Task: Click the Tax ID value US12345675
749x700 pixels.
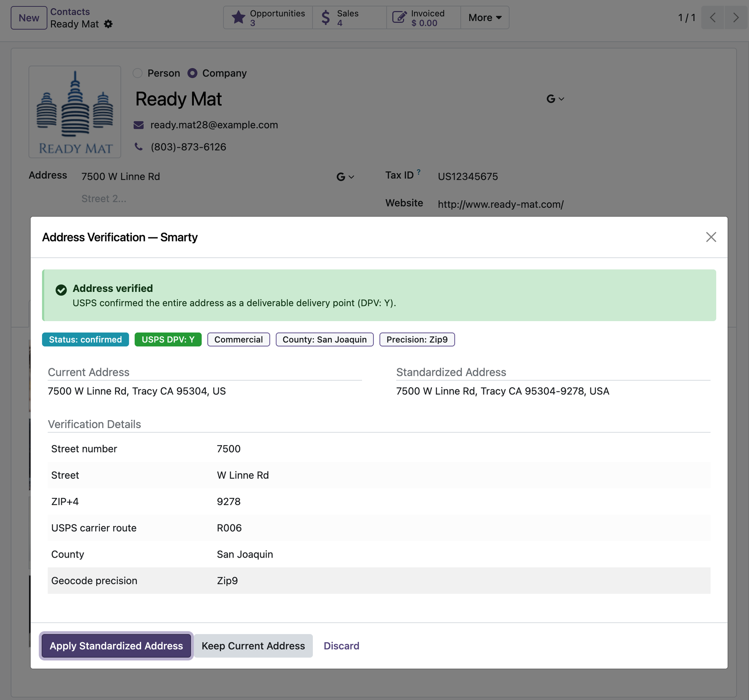Action: pyautogui.click(x=468, y=177)
